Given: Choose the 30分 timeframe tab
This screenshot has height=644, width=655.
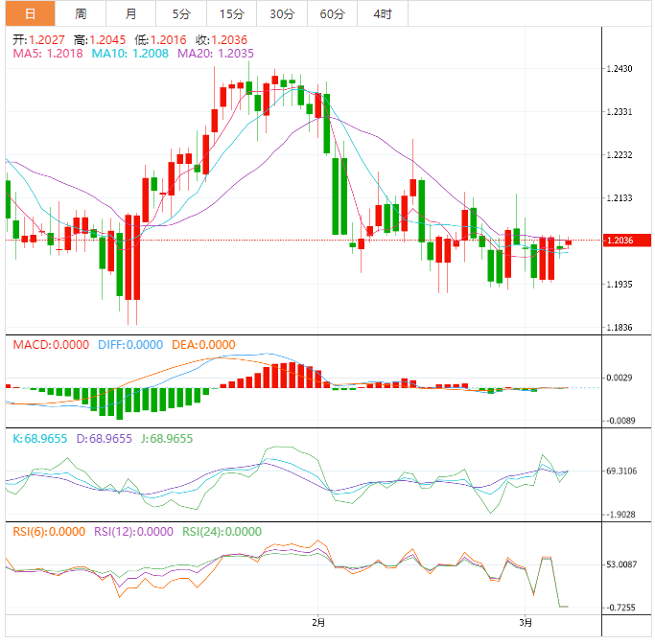Looking at the screenshot, I should click(x=282, y=13).
